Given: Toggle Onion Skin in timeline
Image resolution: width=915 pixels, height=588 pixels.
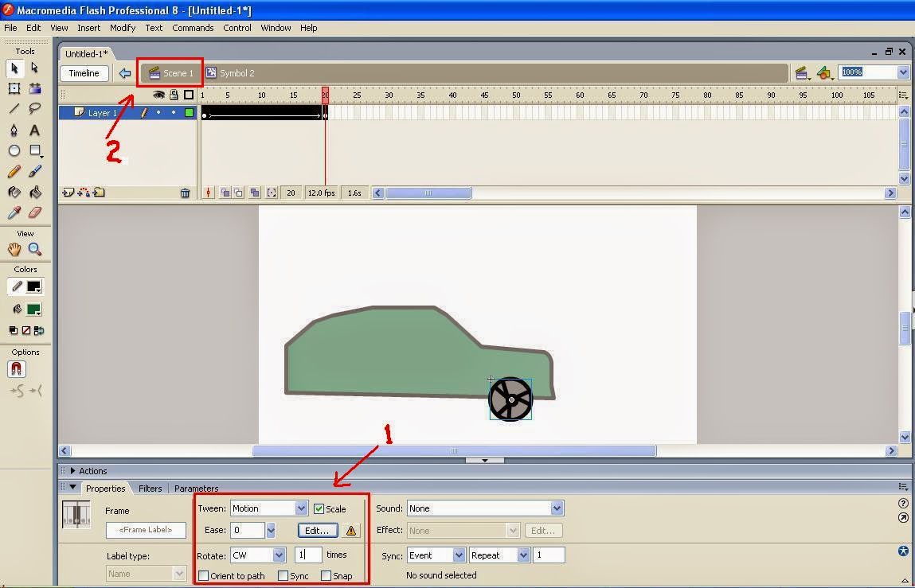Looking at the screenshot, I should 225,193.
